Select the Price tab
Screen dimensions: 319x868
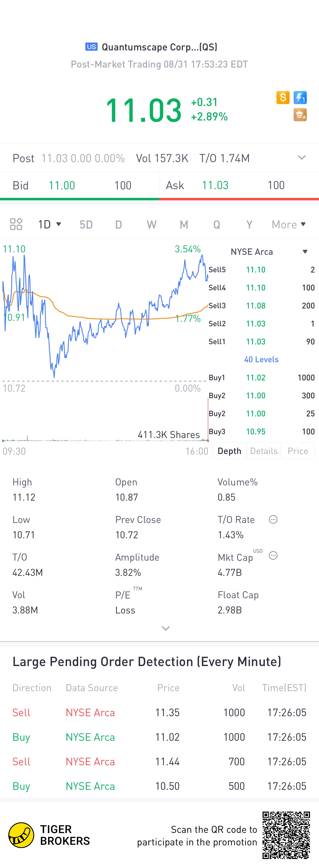point(298,451)
